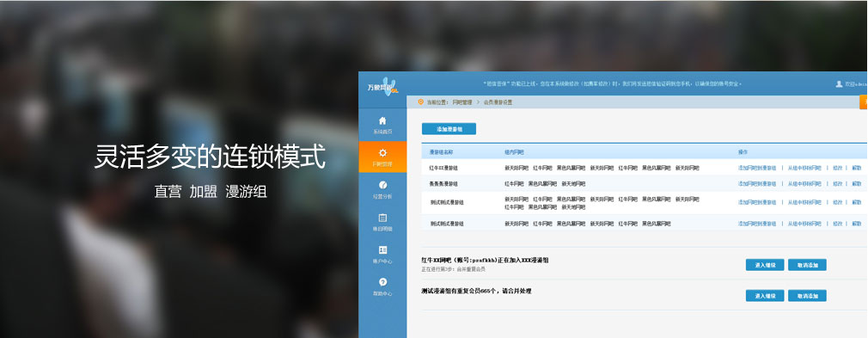Screen dimensions: 868x338
Task: Click 添加网吧到漫游组 link in 红牛XX漫游组 row
Action: coord(757,168)
